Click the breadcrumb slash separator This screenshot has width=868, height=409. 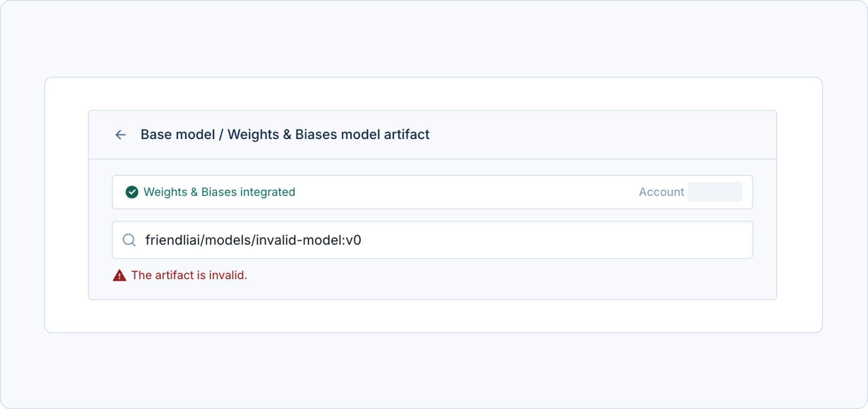coord(221,134)
